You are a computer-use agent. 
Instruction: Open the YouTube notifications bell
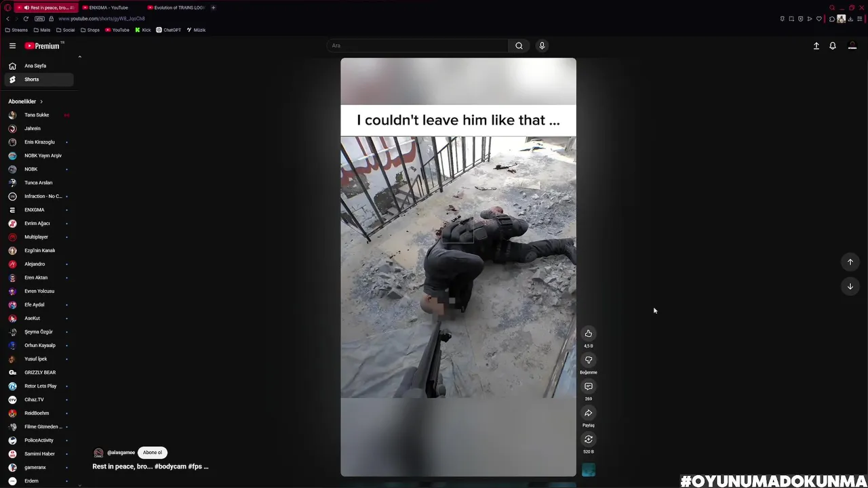click(833, 46)
